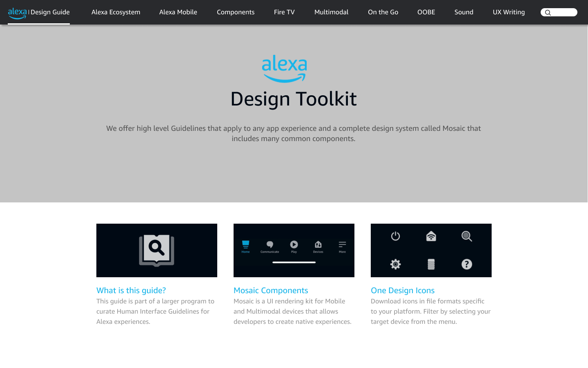
Task: Open the Alexa Mobile menu
Action: click(x=178, y=12)
